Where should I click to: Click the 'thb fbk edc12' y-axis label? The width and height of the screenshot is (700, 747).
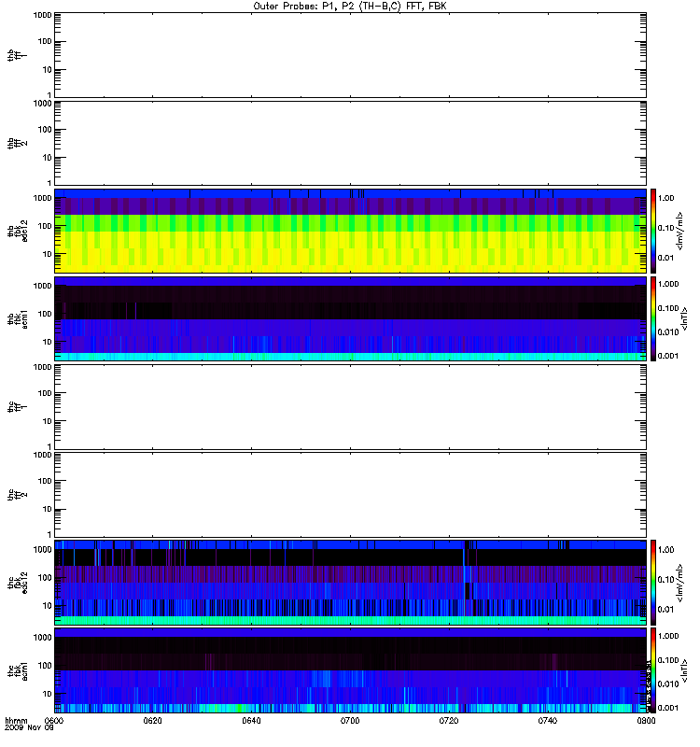18,231
